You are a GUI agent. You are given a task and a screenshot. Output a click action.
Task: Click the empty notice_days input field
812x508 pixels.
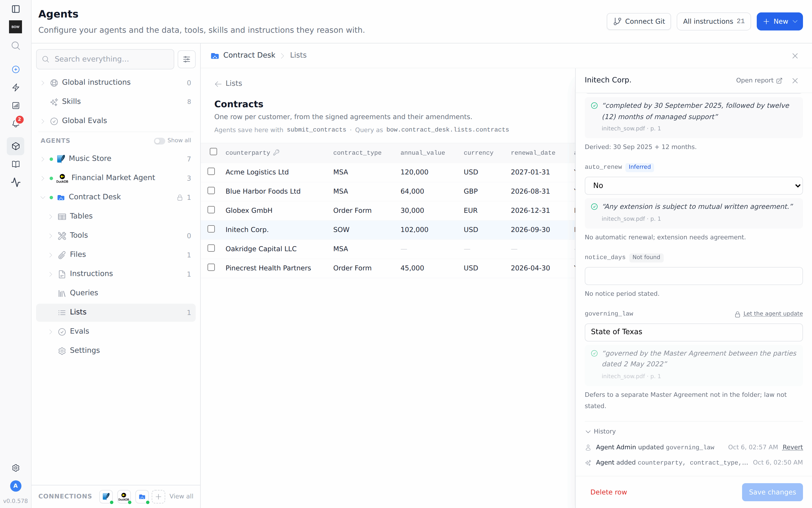click(x=694, y=276)
